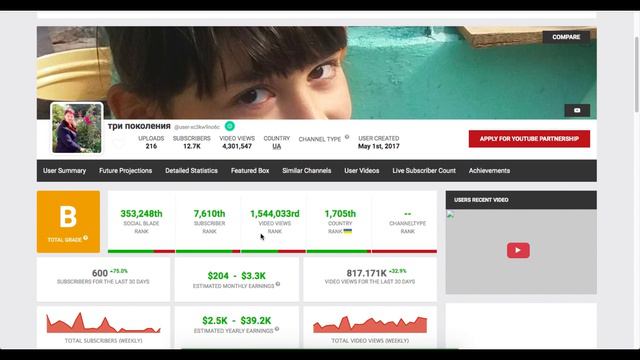The width and height of the screenshot is (640, 360).
Task: Click the 353,248th Social Blade rank
Action: [x=141, y=213]
